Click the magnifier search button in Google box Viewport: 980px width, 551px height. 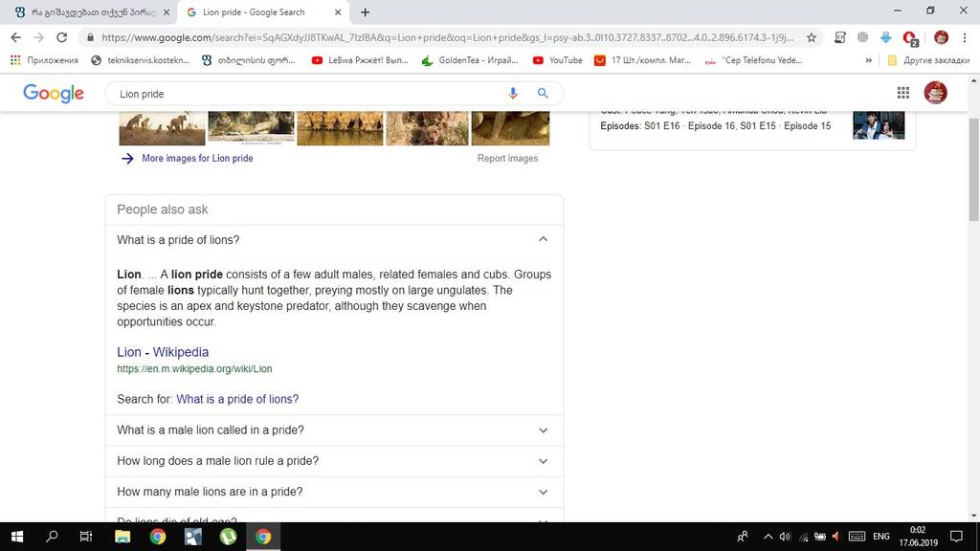(543, 94)
